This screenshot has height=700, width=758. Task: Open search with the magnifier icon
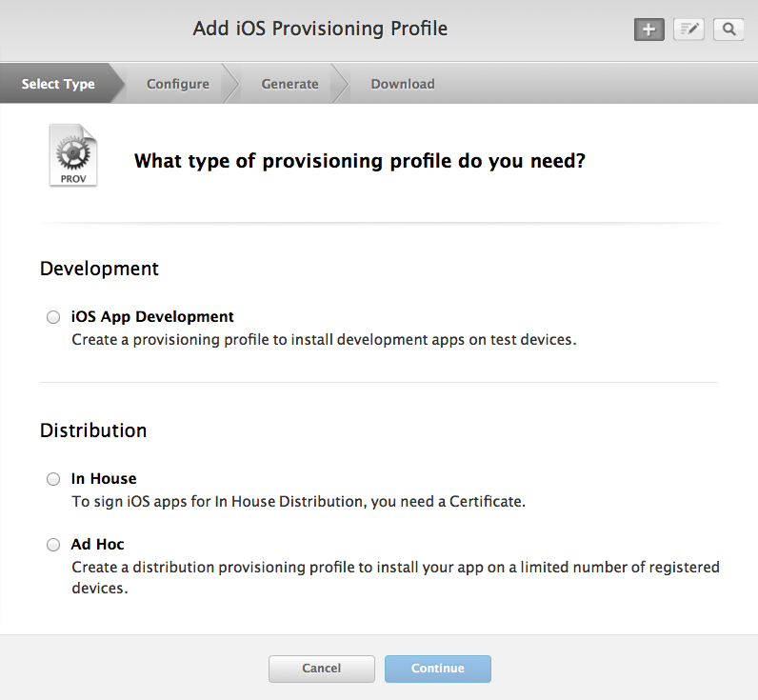(x=728, y=30)
